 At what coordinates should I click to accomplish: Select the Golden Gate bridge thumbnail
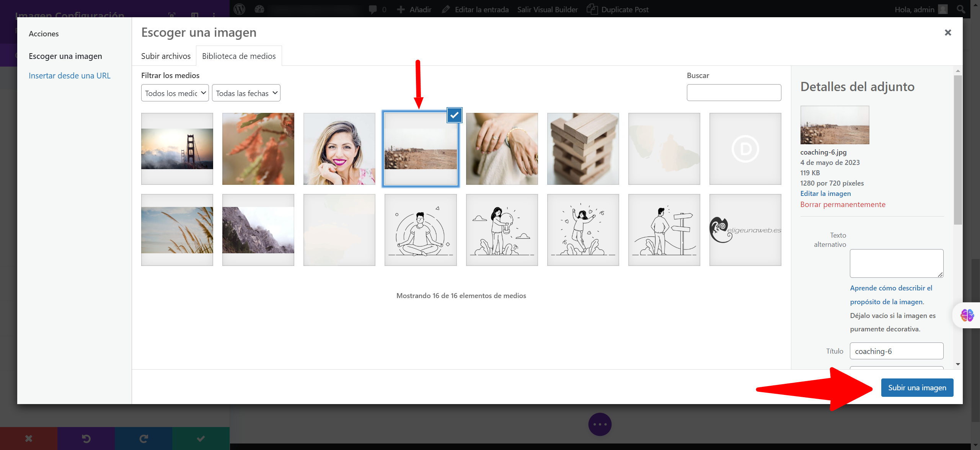click(x=177, y=149)
